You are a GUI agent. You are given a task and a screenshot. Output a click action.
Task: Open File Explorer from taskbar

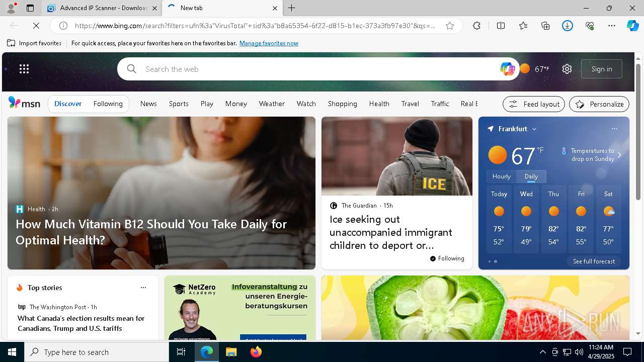coord(231,352)
